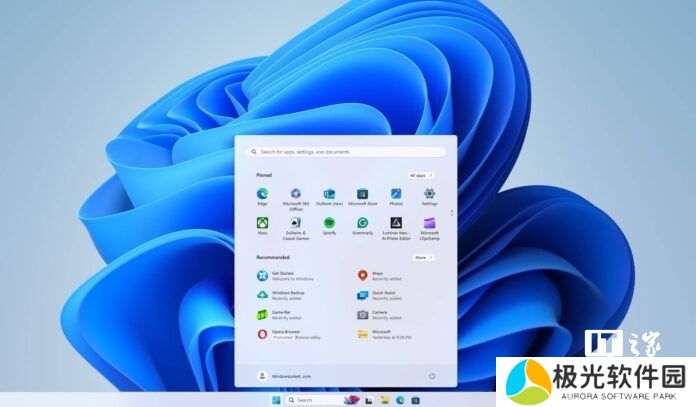Click the Windows Start button on taskbar
Viewport: 696px width, 407px height.
click(275, 400)
